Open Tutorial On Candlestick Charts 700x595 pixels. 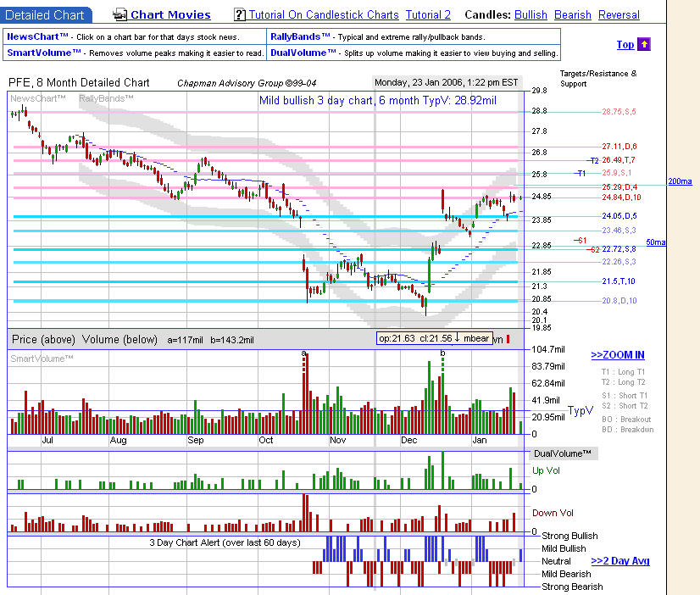point(324,14)
